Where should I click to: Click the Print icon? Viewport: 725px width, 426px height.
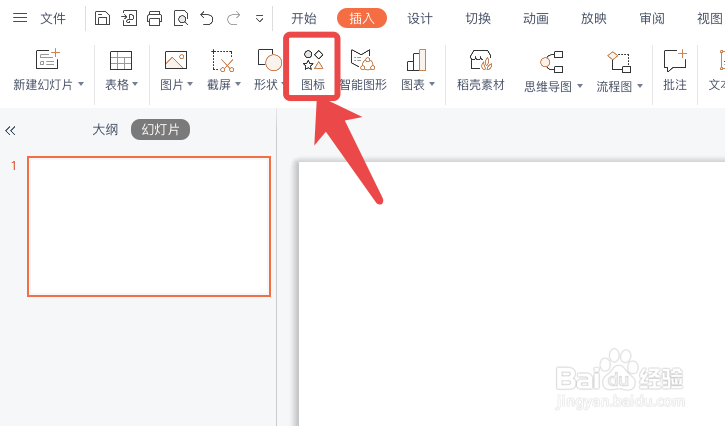tap(154, 19)
